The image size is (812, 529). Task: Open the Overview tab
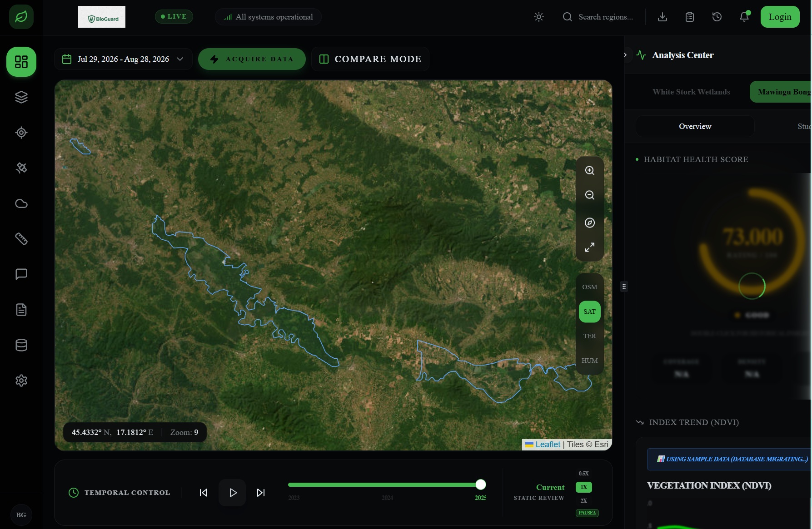point(695,126)
